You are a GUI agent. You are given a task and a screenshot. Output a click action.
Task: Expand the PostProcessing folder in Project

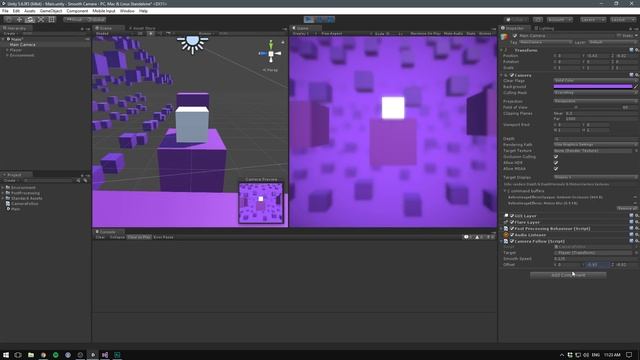3,193
